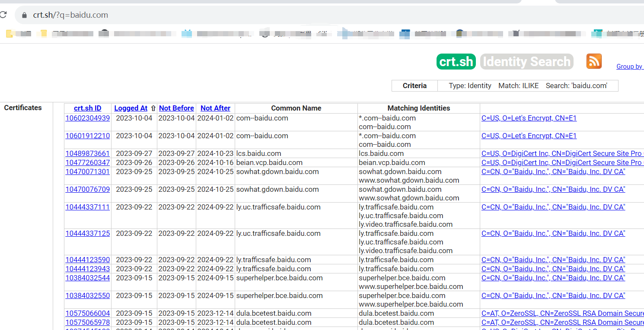Open Baidu DV CA issuer for certificate 10384032550

tap(553, 295)
